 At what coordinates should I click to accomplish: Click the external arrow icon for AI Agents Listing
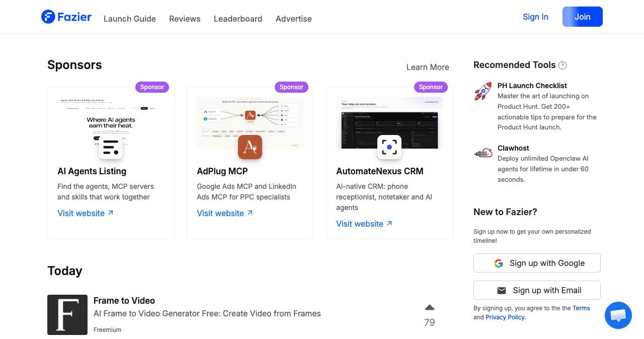click(x=111, y=213)
